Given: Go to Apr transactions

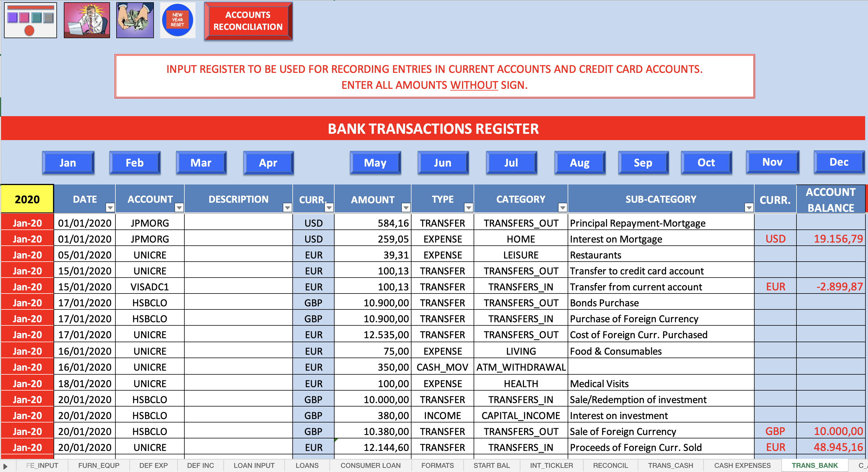Looking at the screenshot, I should [268, 163].
